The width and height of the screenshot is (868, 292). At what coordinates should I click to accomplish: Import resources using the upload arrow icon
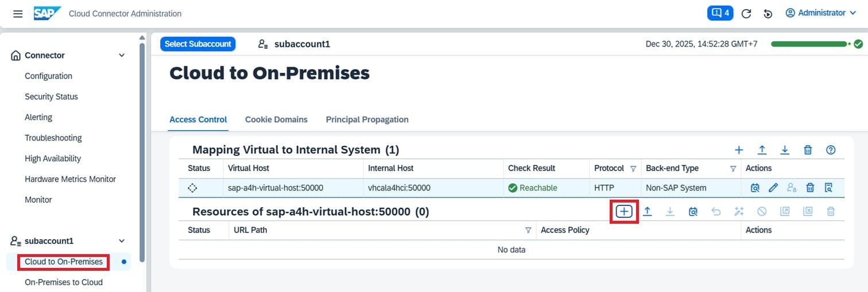(647, 212)
